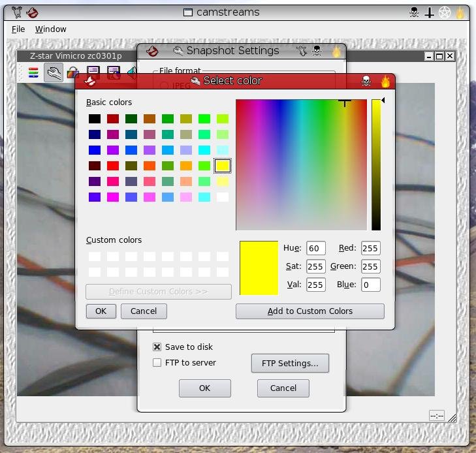Pick the selected yellow basic color swatch

click(x=223, y=166)
